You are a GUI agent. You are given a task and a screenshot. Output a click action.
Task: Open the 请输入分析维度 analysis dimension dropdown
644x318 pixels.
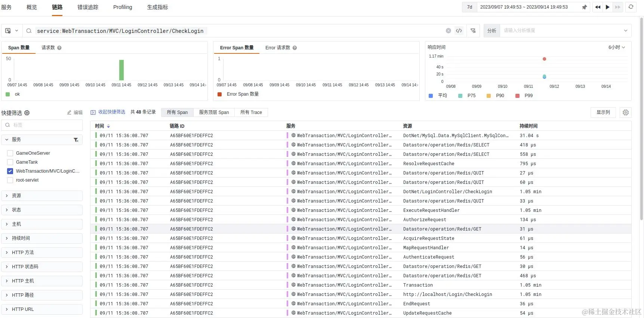(x=566, y=31)
